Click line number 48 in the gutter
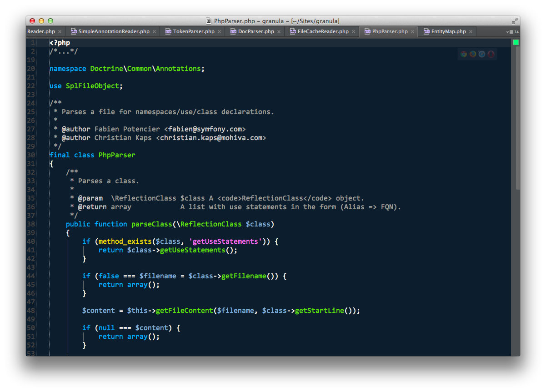This screenshot has height=392, width=546. point(31,311)
